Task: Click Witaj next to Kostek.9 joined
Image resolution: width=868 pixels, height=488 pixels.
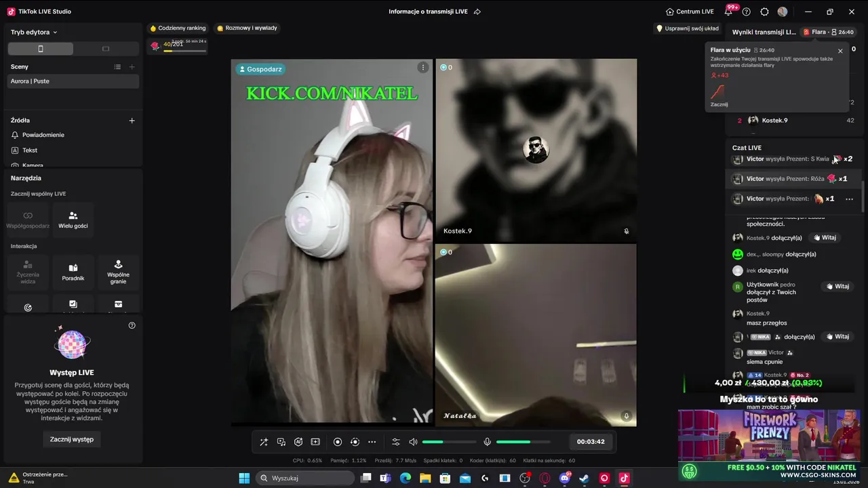Action: pos(825,238)
